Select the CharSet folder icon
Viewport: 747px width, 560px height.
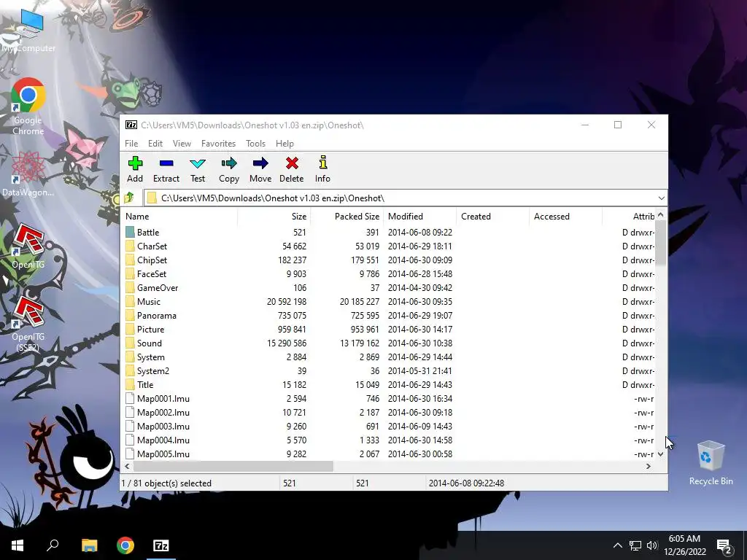tap(130, 246)
